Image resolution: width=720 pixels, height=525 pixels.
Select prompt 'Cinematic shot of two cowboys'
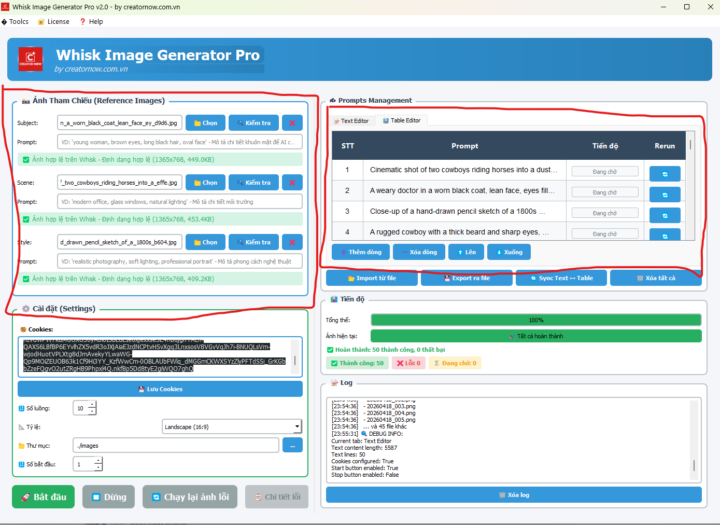[x=464, y=170]
